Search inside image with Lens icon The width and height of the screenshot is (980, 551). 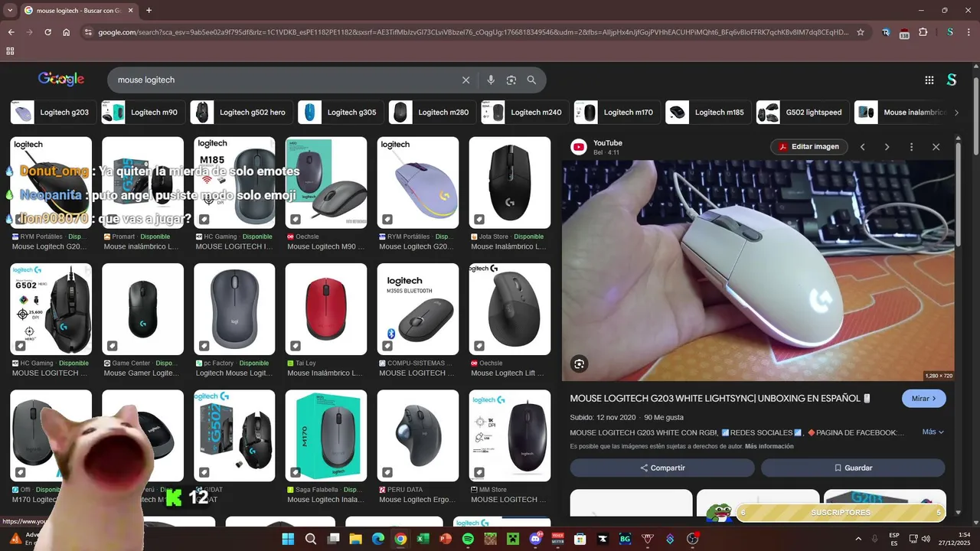point(580,364)
